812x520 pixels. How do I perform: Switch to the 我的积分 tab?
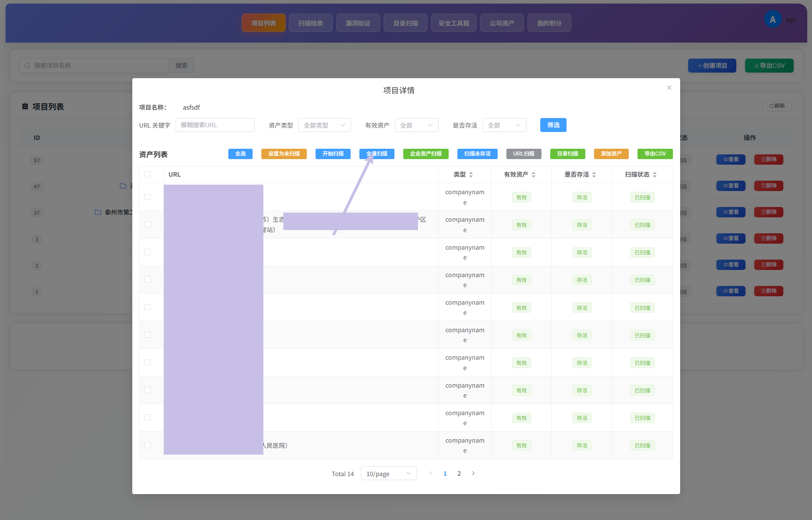pyautogui.click(x=549, y=23)
